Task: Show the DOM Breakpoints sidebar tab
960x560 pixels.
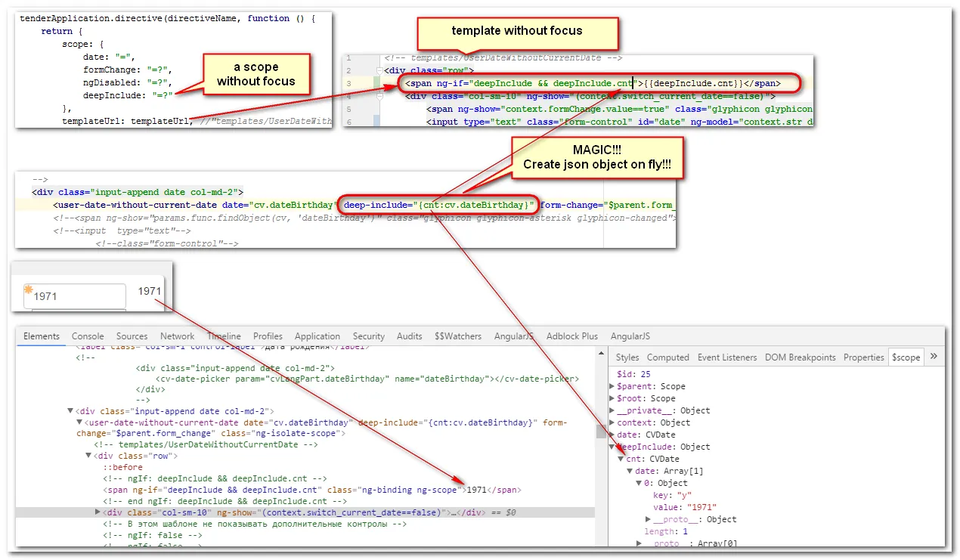Action: (x=801, y=357)
